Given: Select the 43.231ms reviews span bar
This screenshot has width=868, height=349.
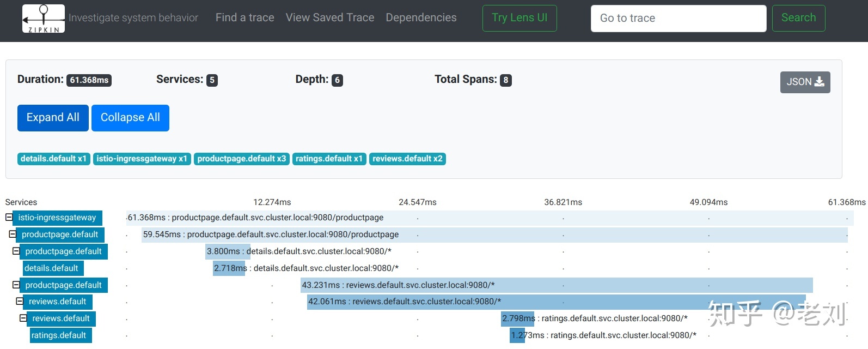Looking at the screenshot, I should click(557, 285).
